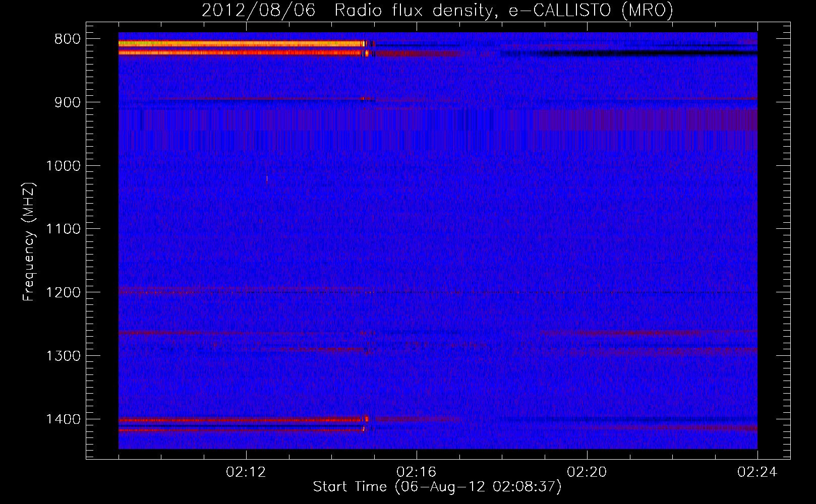Viewport: 816px width, 504px height.
Task: Click the thin dotted line at 1200 MHz
Action: 438,292
